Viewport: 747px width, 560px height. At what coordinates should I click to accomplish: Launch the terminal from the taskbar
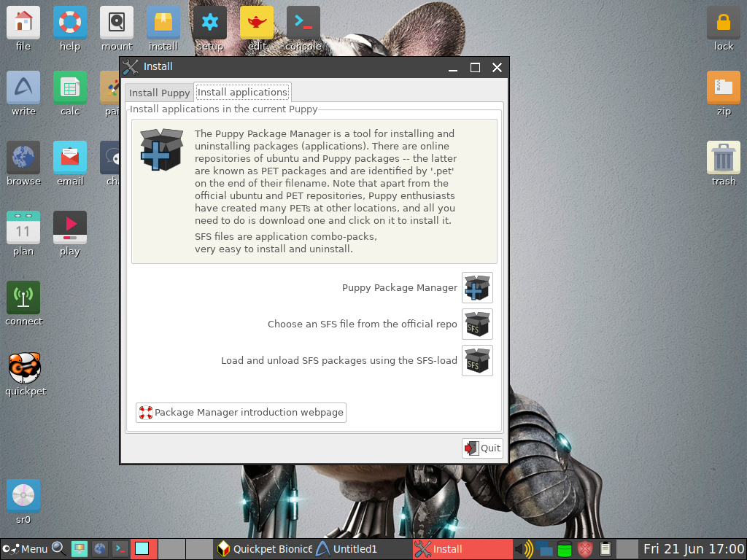(119, 548)
